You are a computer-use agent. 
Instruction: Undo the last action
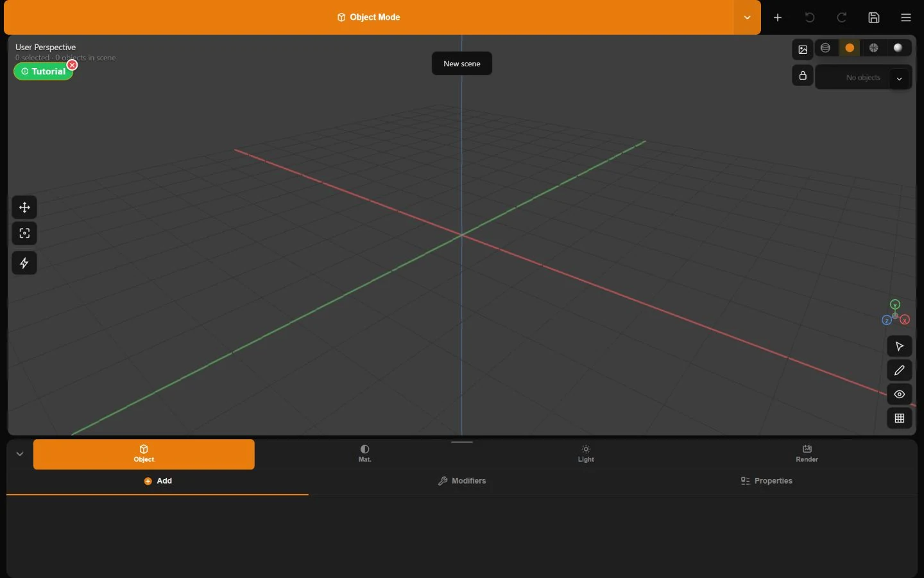tap(810, 17)
